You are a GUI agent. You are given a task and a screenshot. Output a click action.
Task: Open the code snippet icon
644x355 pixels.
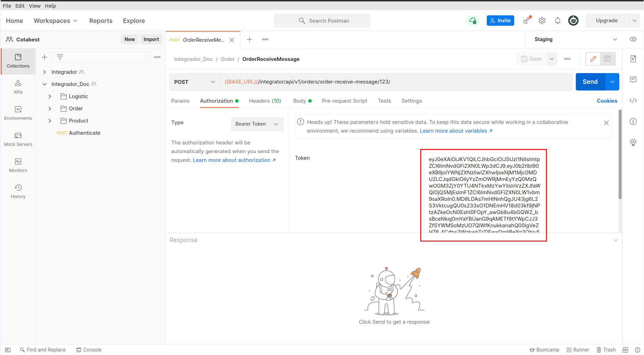tap(633, 101)
